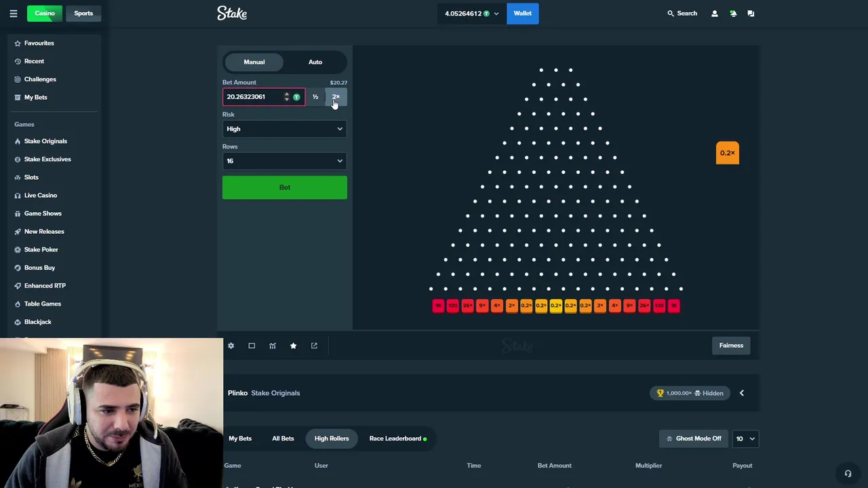Open the balance currency dropdown
The width and height of the screenshot is (868, 488).
click(471, 14)
